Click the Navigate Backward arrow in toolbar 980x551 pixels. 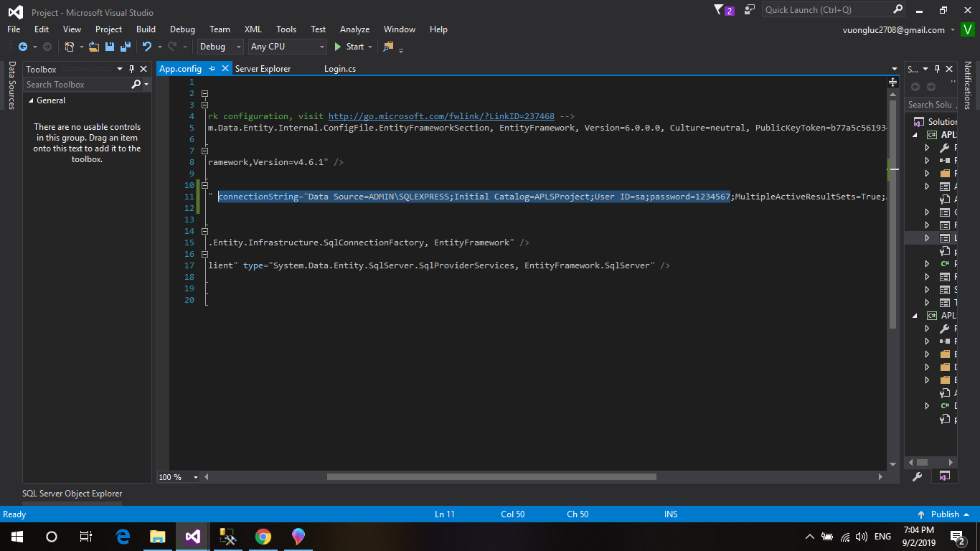22,47
